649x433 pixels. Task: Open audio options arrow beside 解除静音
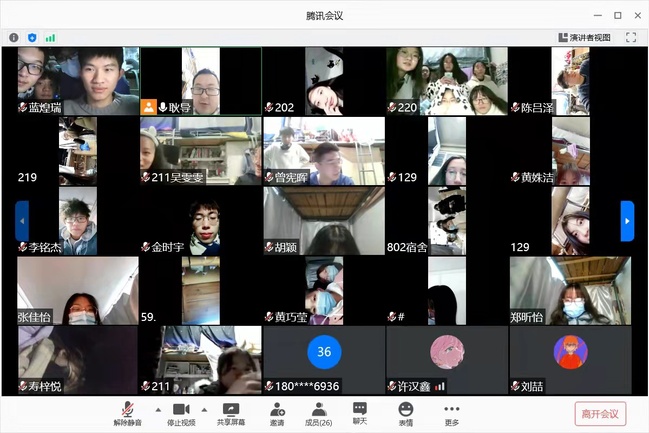(x=157, y=410)
